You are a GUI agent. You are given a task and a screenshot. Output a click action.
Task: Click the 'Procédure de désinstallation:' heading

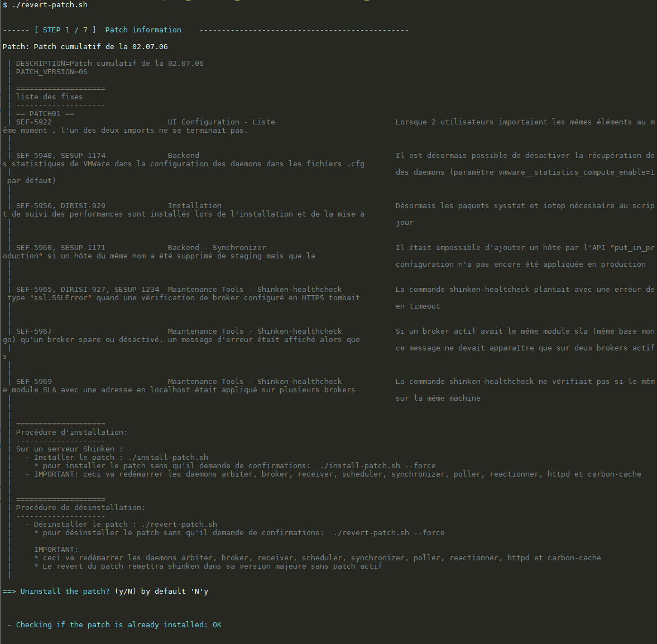coord(80,508)
